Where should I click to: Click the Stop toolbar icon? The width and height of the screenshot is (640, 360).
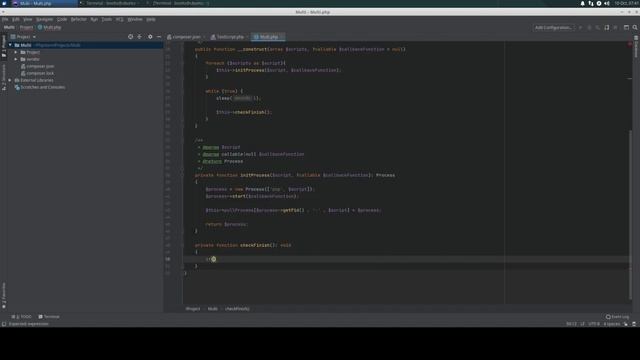pyautogui.click(x=616, y=27)
